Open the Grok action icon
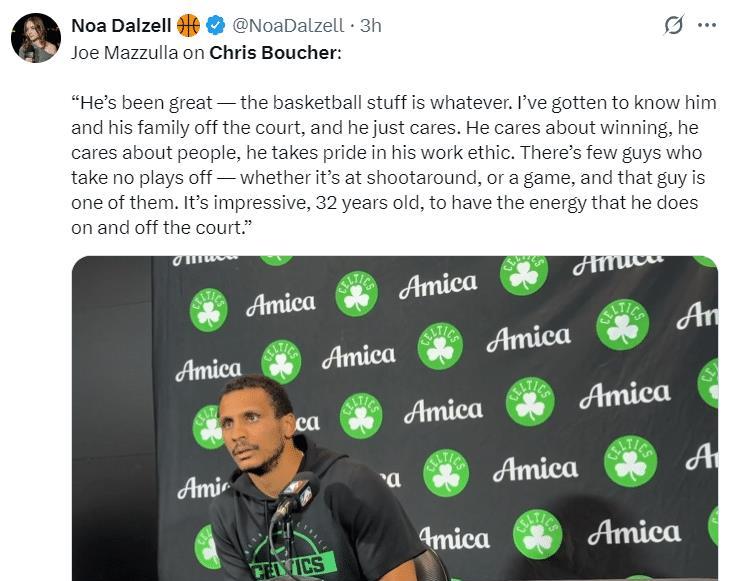Screen dimensions: 734x581 click(673, 25)
